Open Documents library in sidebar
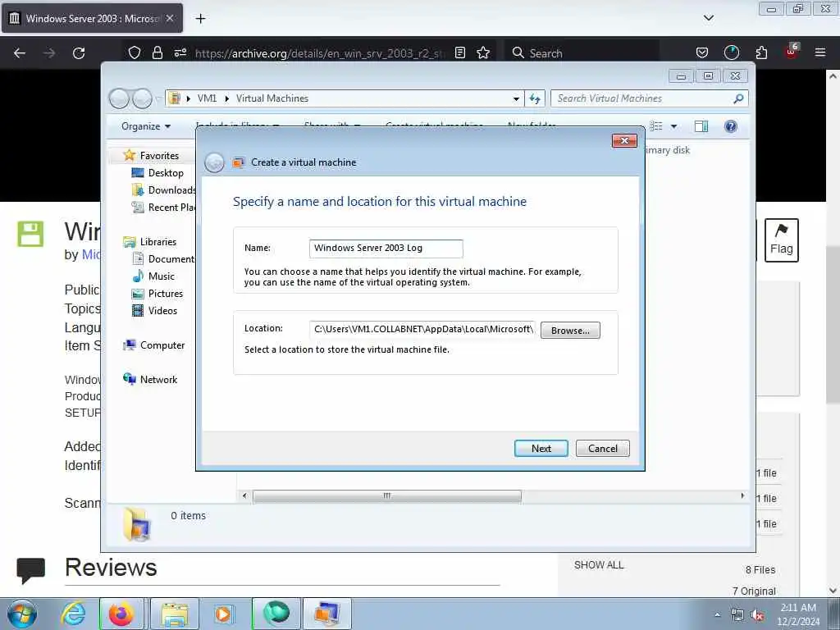Viewport: 840px width, 630px height. coord(163,258)
